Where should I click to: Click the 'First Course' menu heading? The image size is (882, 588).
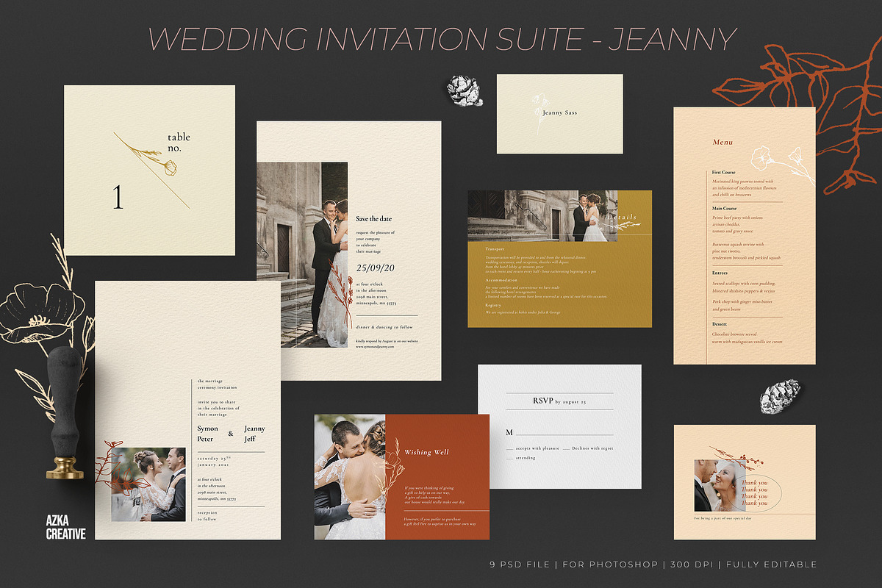click(x=724, y=172)
